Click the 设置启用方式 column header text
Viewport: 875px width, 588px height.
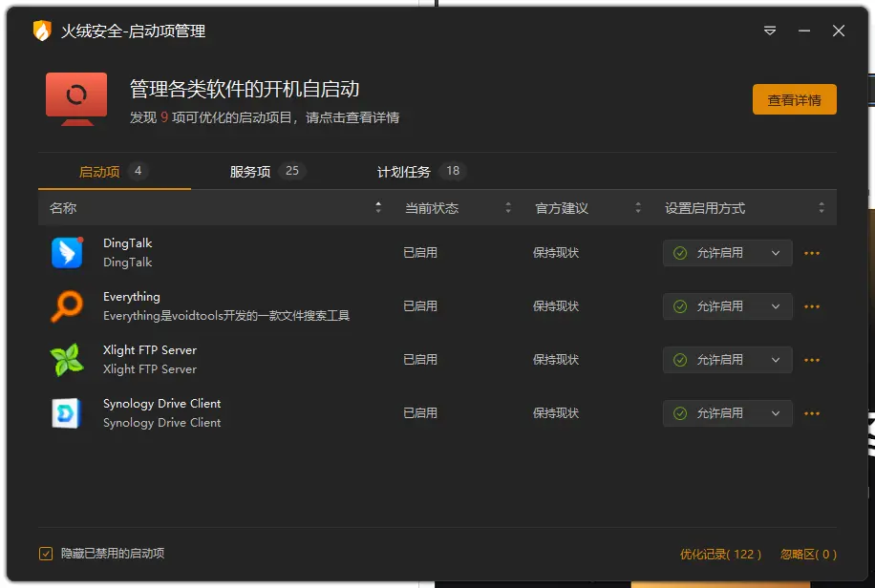pos(705,208)
